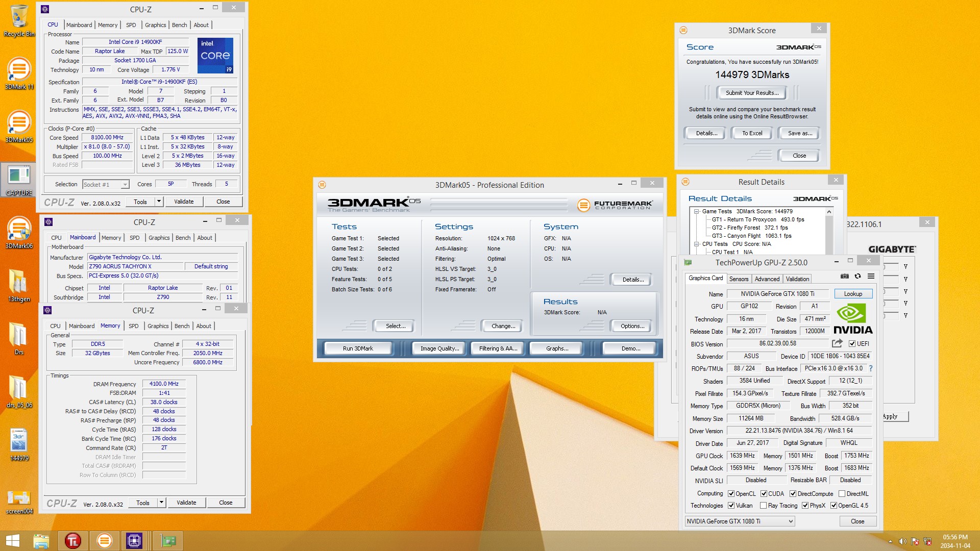Select GT3 - Canyon Flight result row
The width and height of the screenshot is (980, 551).
click(751, 236)
